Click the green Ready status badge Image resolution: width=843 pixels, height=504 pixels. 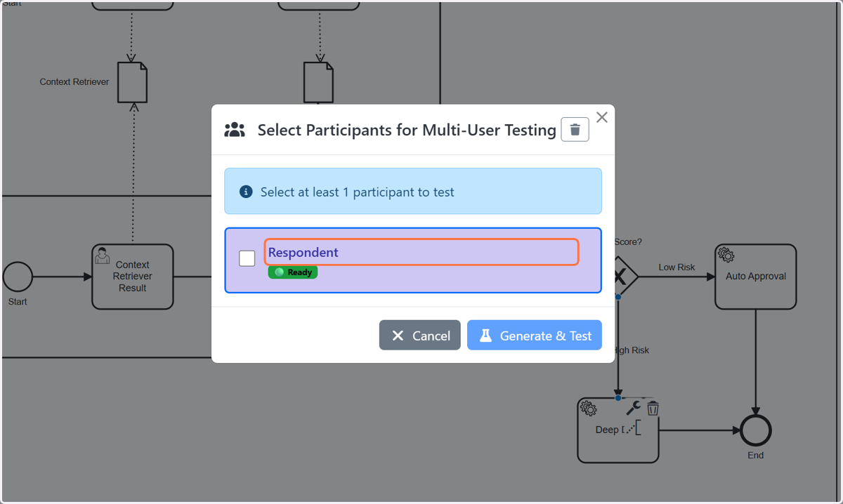coord(293,272)
